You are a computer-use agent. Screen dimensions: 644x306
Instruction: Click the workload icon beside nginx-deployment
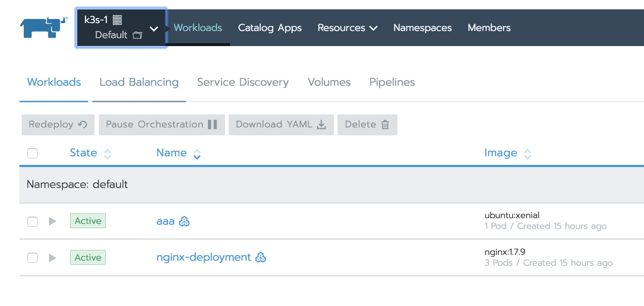[x=260, y=257]
